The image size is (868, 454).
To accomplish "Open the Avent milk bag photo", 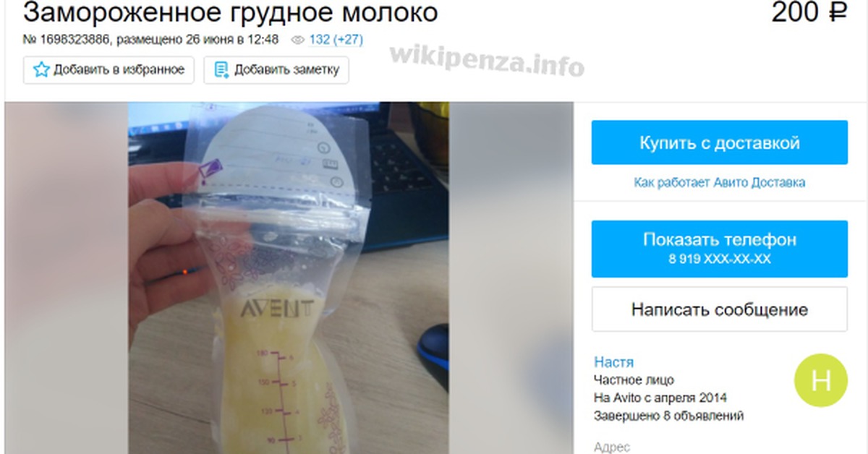I will [289, 278].
